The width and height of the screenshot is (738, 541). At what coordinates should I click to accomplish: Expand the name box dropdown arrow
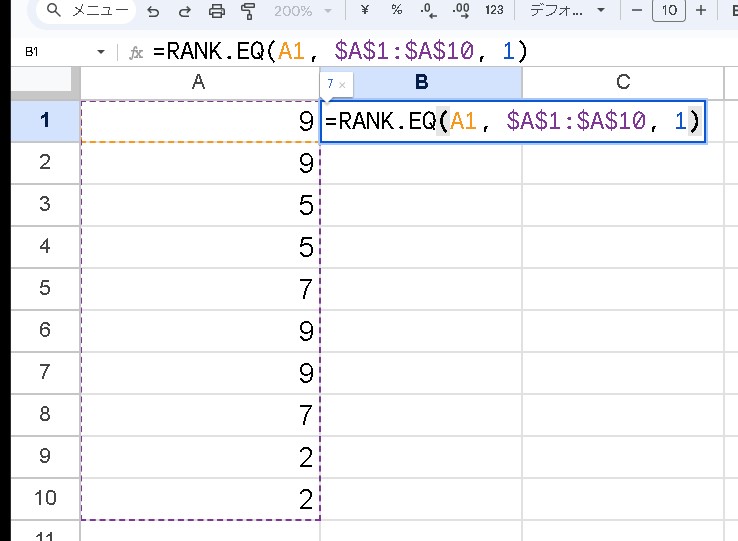pos(101,52)
